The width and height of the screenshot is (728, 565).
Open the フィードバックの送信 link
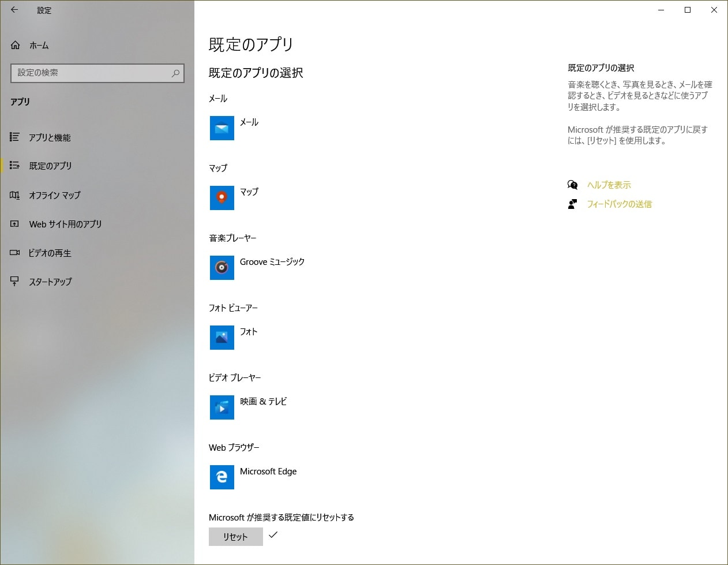620,204
